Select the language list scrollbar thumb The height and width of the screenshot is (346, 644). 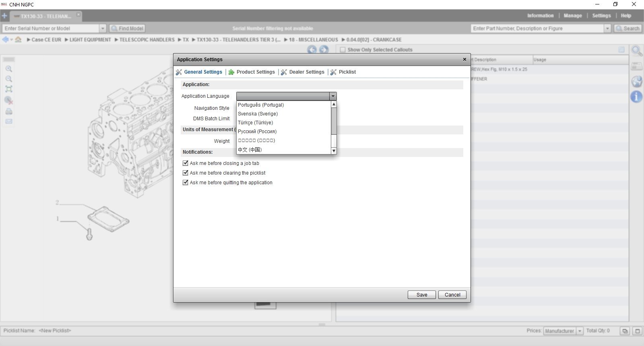coord(334,121)
